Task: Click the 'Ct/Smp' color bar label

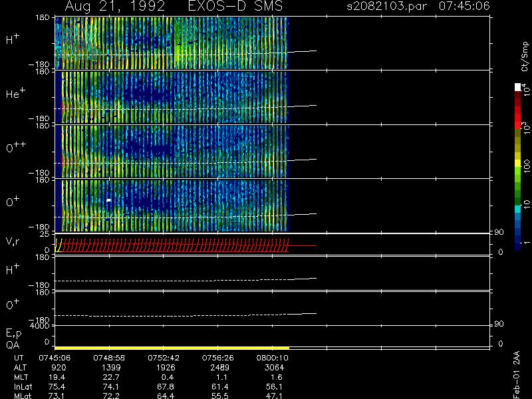Action: [525, 57]
